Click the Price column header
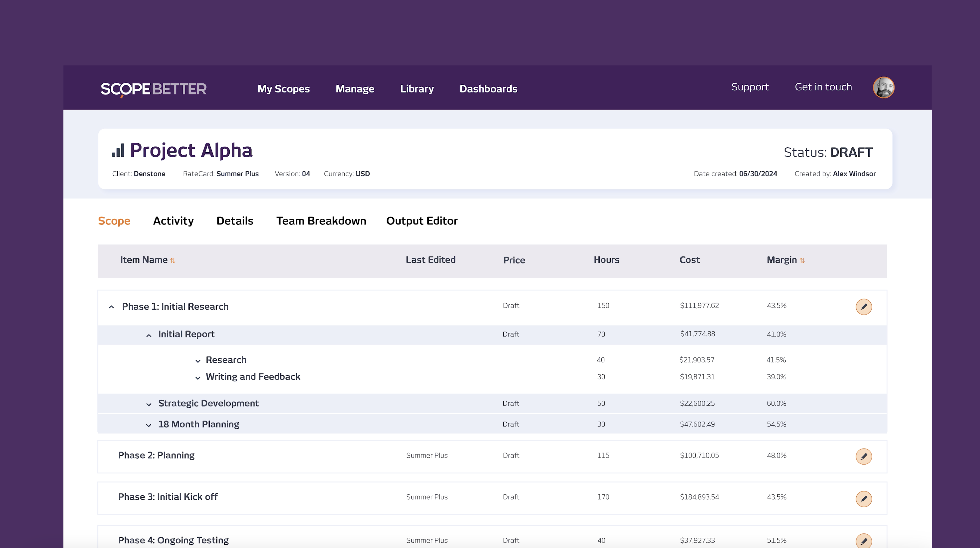Screen dimensions: 980x548 [514, 260]
